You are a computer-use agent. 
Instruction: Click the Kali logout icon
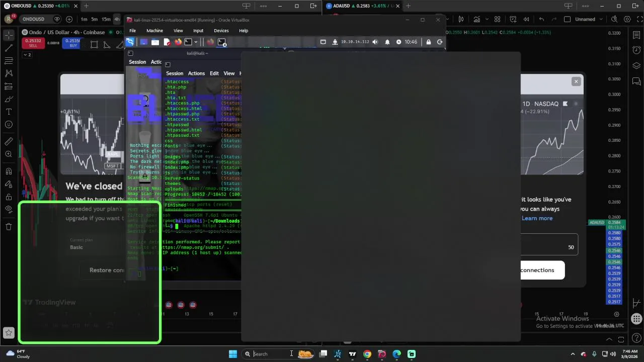coord(440,42)
